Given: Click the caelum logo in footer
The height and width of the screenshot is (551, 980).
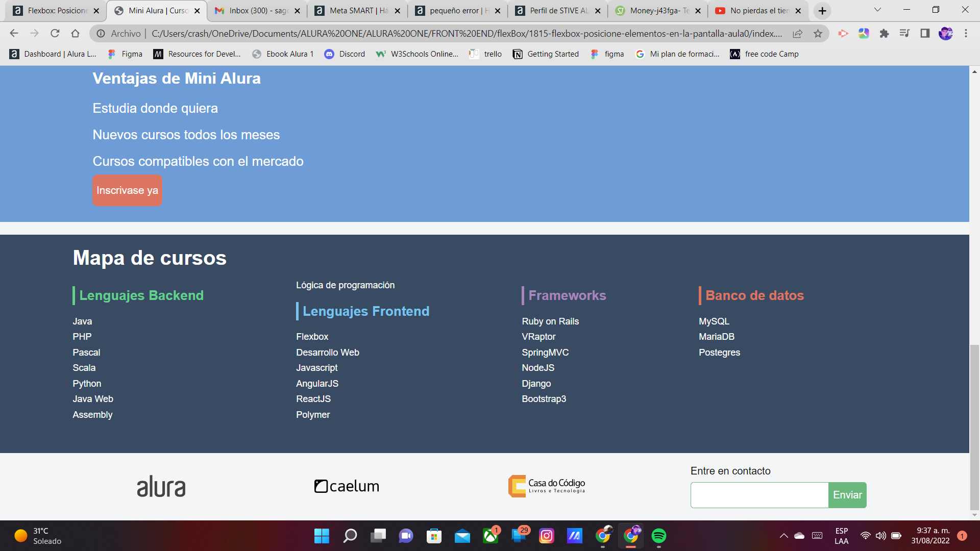Looking at the screenshot, I should [x=347, y=486].
